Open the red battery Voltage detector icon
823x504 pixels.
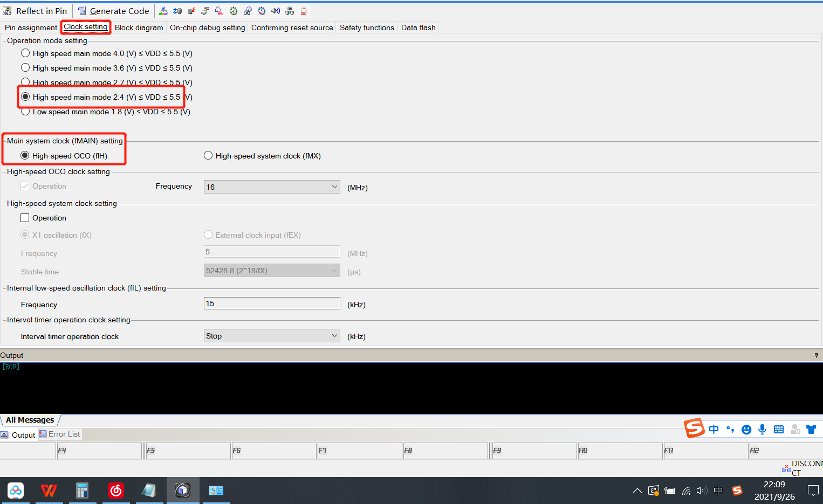click(x=304, y=11)
